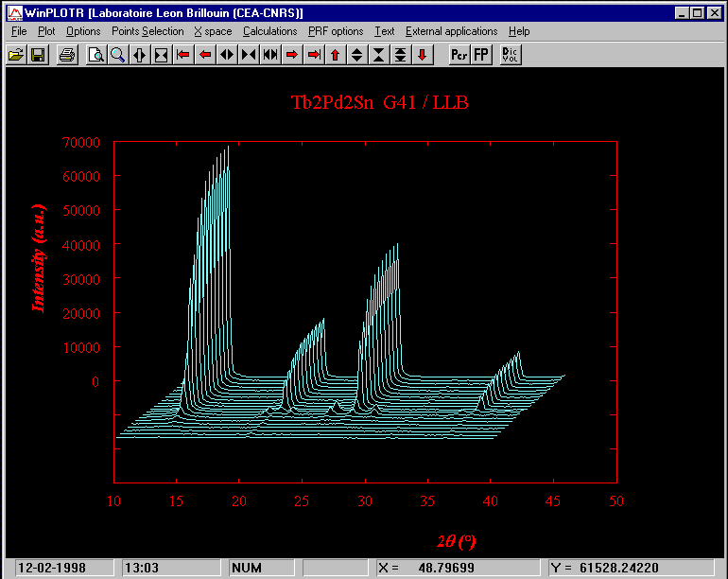Click the red down arrow button
This screenshot has width=728, height=579.
tap(423, 55)
